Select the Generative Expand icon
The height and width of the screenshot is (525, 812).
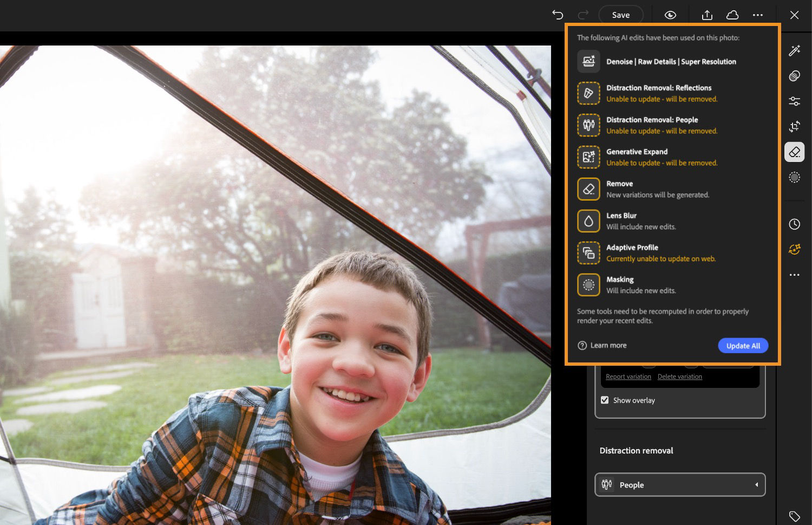(x=588, y=157)
